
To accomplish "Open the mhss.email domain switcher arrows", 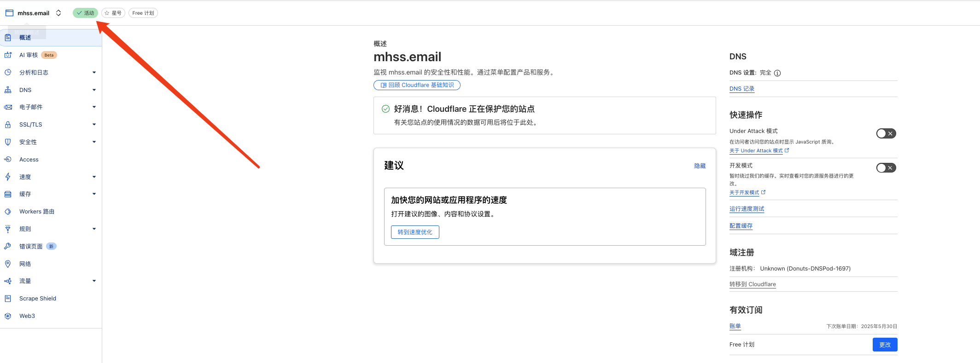I will (58, 13).
